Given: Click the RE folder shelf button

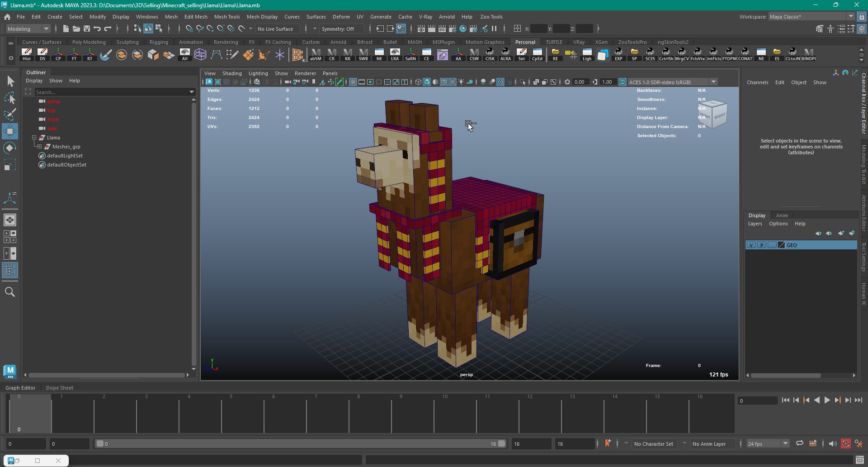Looking at the screenshot, I should (x=555, y=54).
